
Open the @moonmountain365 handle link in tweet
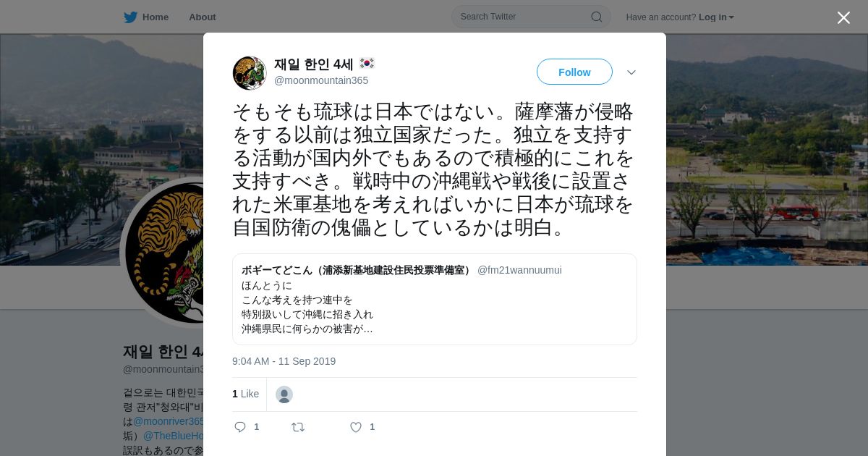321,80
